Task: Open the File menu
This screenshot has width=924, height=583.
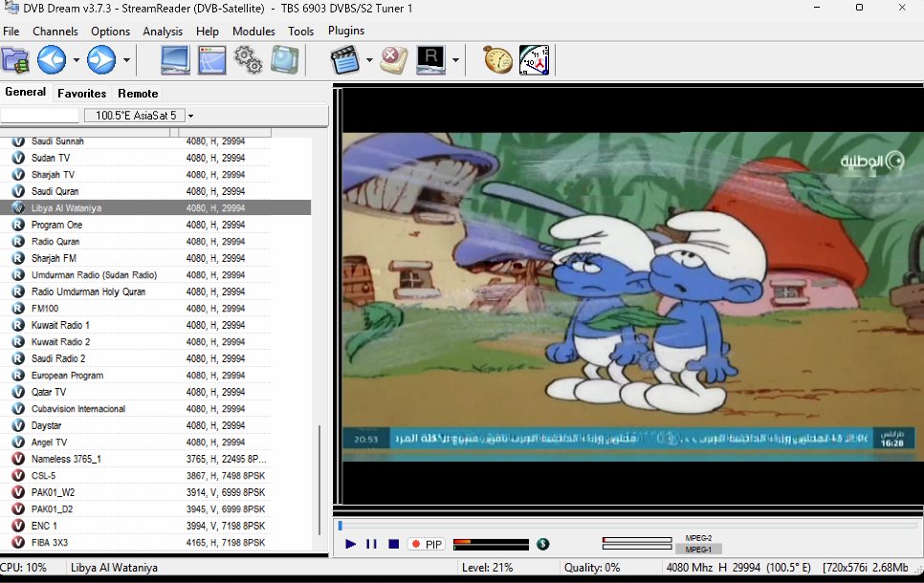Action: [11, 32]
